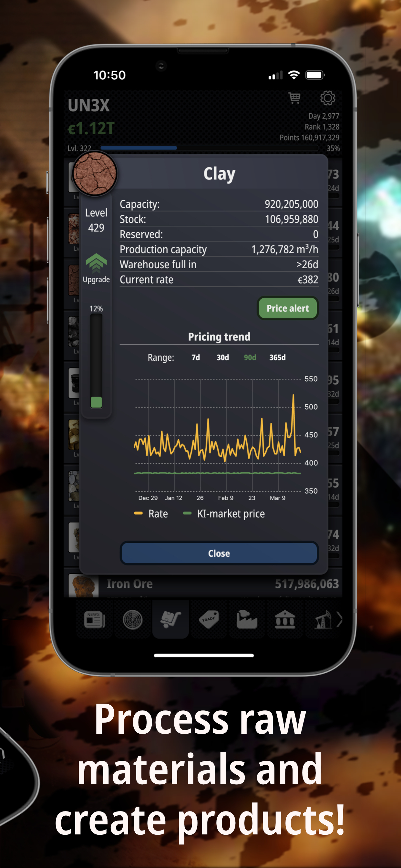
Task: Tap the 10:50 clock
Action: click(109, 75)
